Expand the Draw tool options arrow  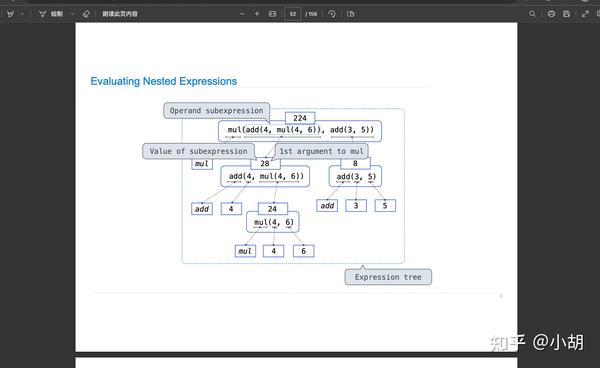point(72,14)
